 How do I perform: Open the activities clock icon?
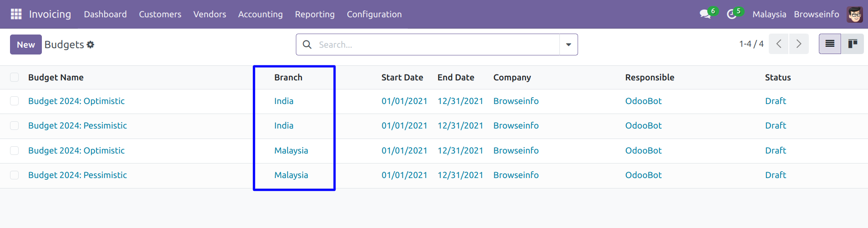[731, 14]
